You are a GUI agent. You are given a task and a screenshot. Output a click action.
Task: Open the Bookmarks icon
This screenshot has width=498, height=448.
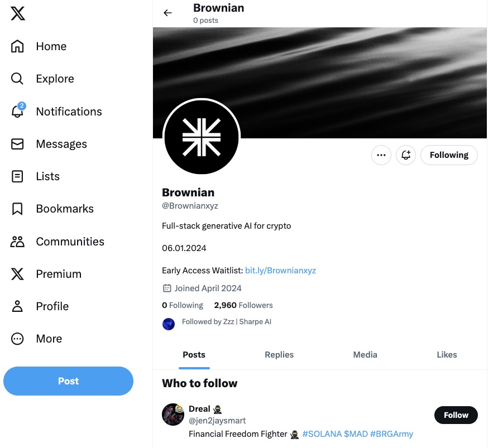click(17, 209)
